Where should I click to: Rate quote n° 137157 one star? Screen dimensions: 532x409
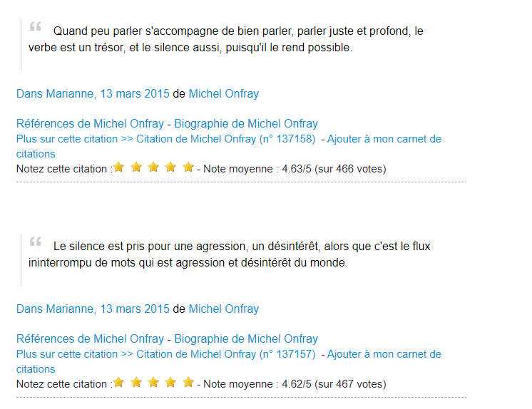tap(119, 383)
